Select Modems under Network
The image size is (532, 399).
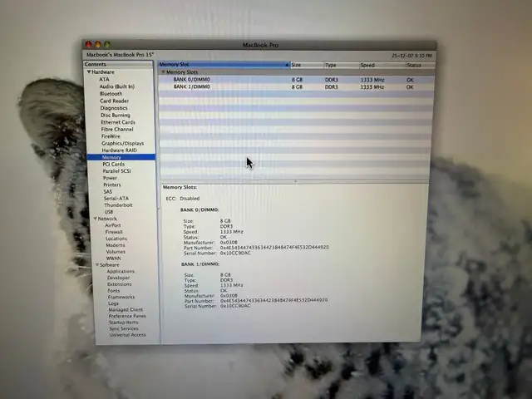(116, 245)
